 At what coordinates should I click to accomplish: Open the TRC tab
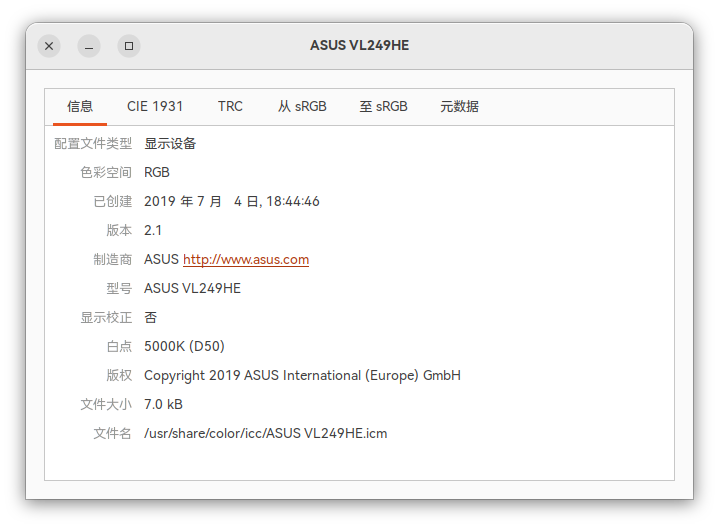coord(230,106)
